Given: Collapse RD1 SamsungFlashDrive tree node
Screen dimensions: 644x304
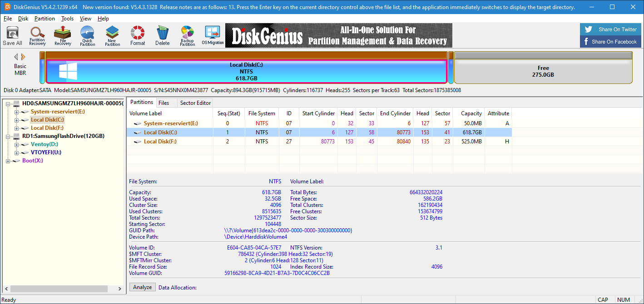Looking at the screenshot, I should click(8, 136).
